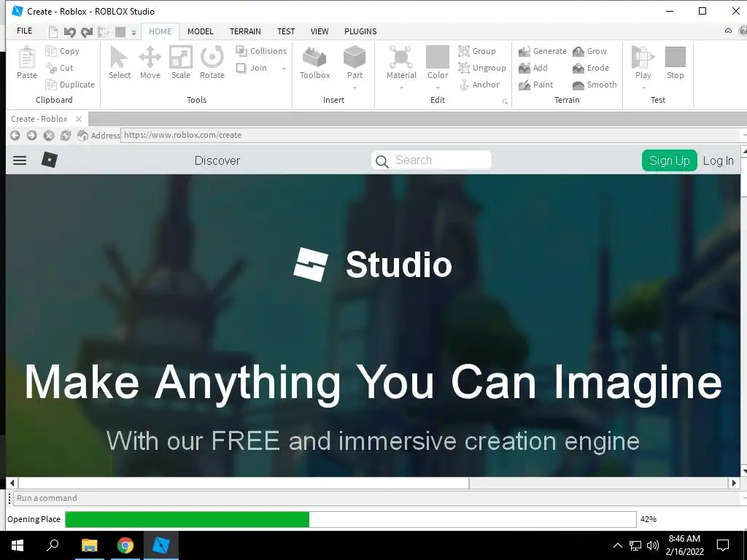Click the Cut scissors icon
Image resolution: width=747 pixels, height=560 pixels.
[x=51, y=68]
